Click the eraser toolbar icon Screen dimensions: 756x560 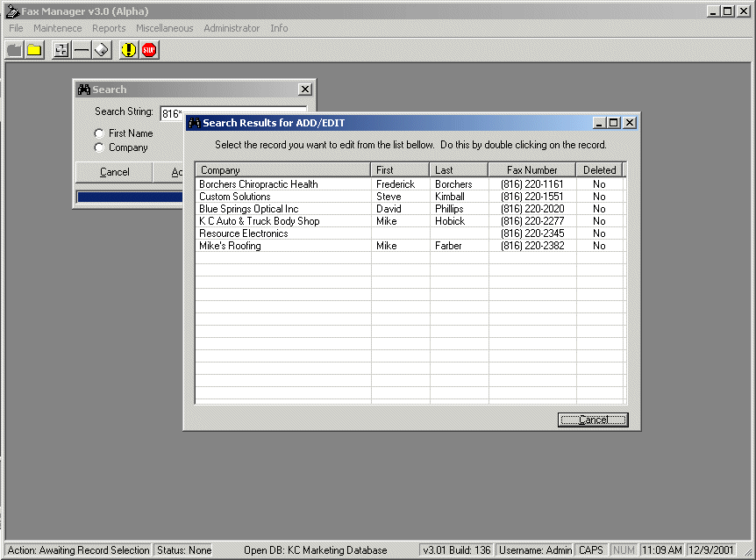(102, 50)
